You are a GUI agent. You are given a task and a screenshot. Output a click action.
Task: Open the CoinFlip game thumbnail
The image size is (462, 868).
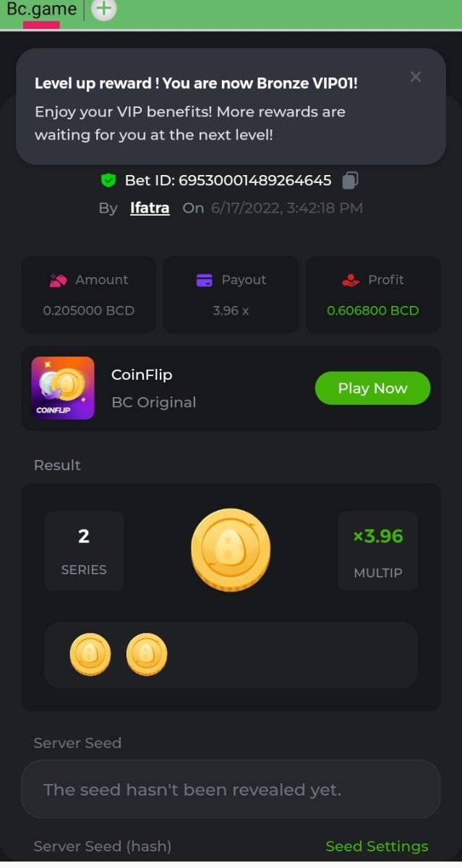point(63,388)
